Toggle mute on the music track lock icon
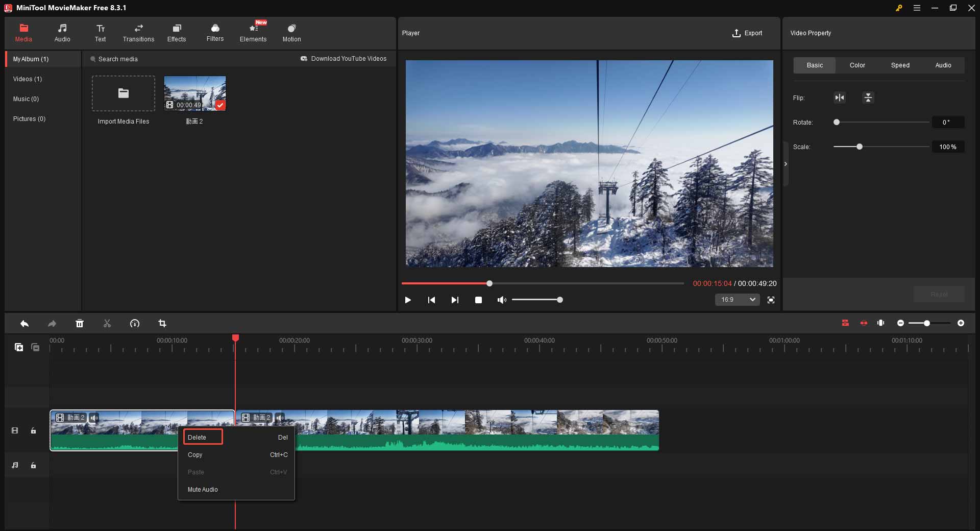The width and height of the screenshot is (980, 531). click(34, 465)
